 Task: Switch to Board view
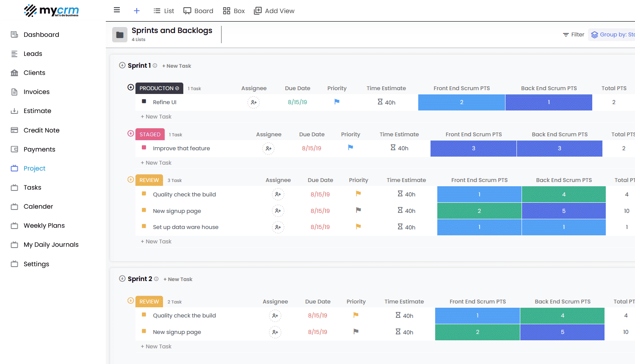198,11
